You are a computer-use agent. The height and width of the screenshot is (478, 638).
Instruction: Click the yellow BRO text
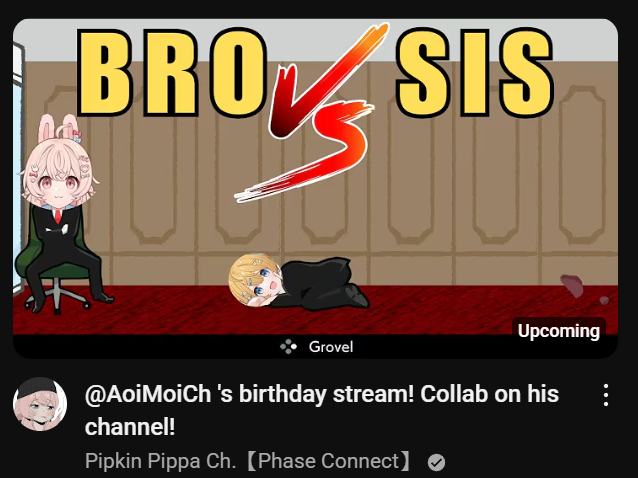(172, 72)
